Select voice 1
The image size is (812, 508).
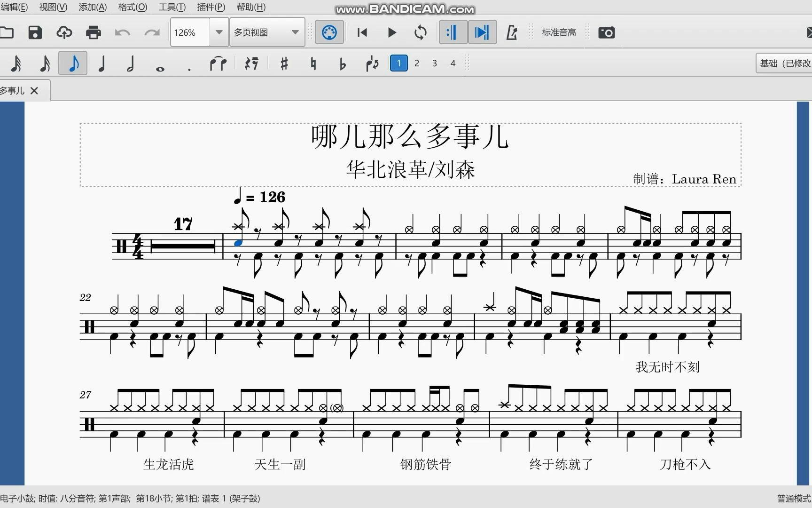pyautogui.click(x=398, y=63)
